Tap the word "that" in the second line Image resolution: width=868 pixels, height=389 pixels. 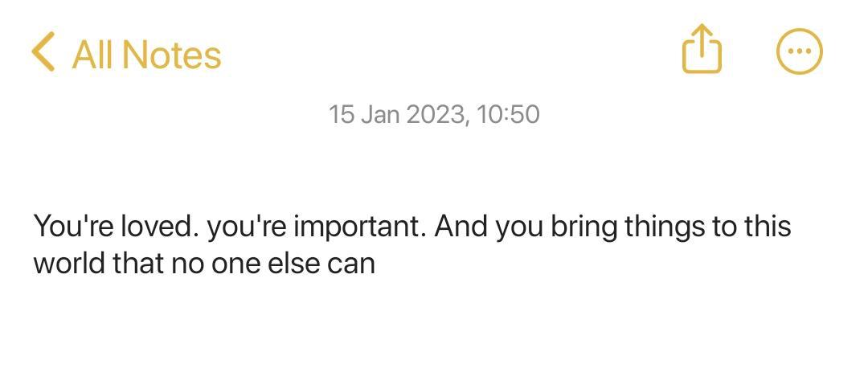pos(138,264)
